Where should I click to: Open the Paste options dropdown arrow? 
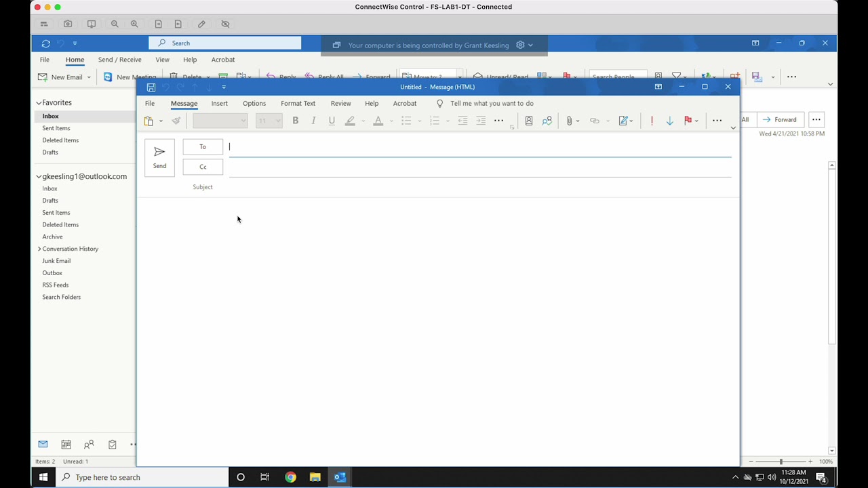(161, 121)
